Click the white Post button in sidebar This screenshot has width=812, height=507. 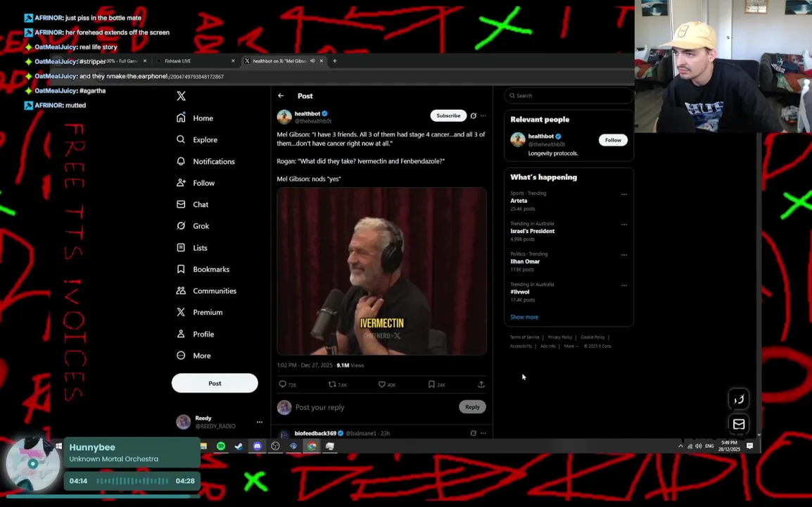pyautogui.click(x=215, y=383)
